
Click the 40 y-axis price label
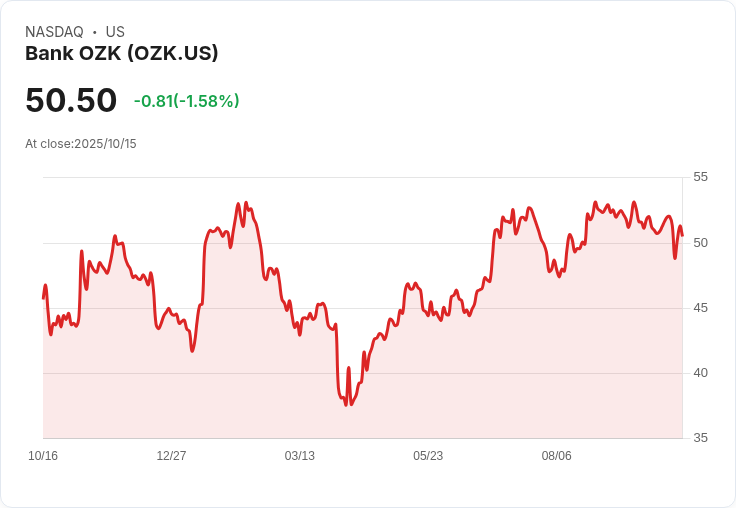coord(700,373)
